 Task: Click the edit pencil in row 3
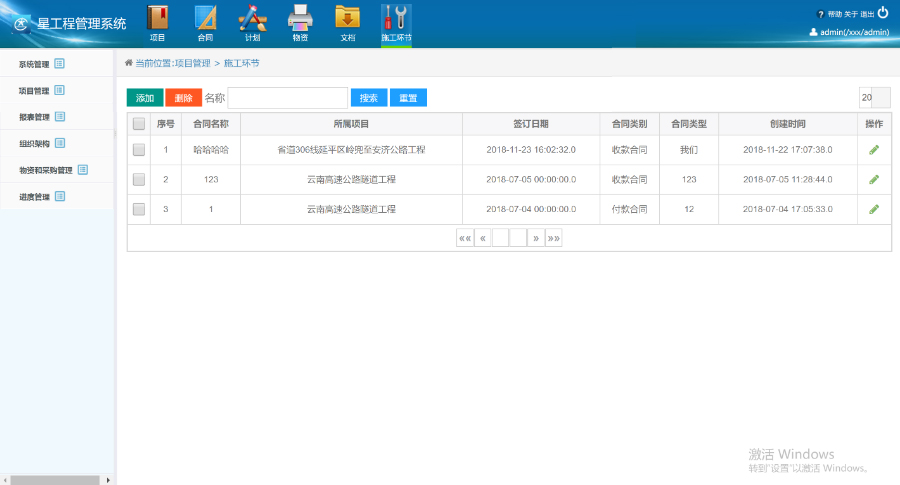(874, 209)
